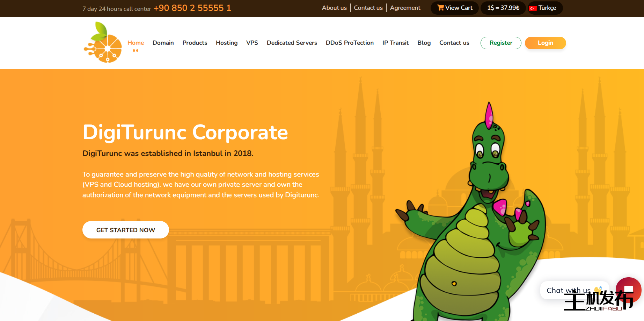The image size is (644, 321).
Task: Expand the Hosting menu
Action: [x=227, y=43]
